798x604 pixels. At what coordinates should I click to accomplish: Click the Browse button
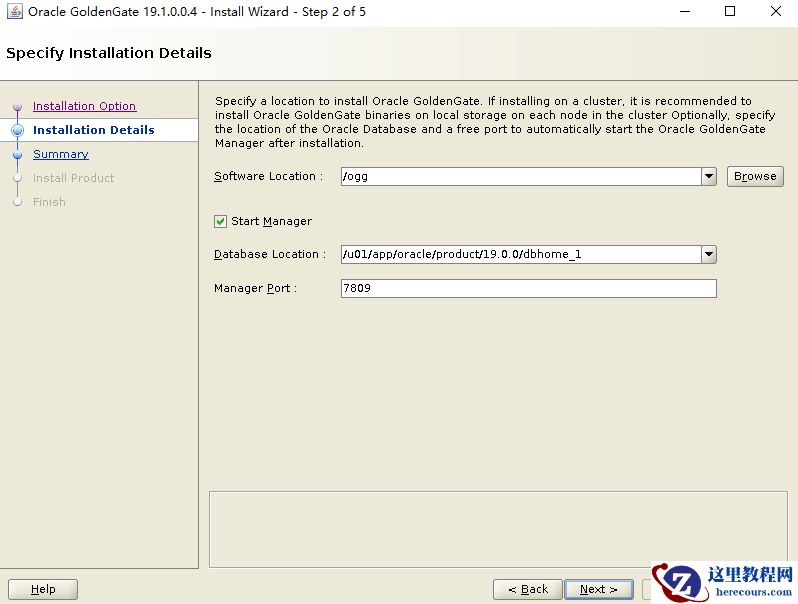pos(755,176)
